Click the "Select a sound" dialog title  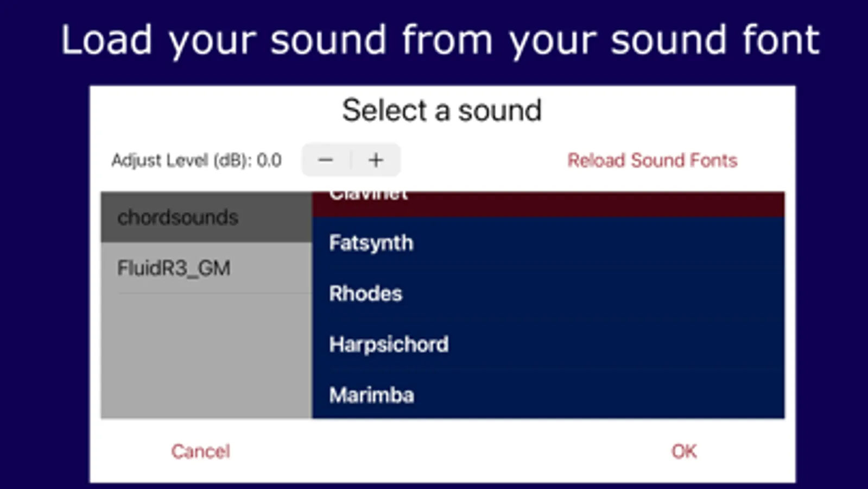point(442,110)
